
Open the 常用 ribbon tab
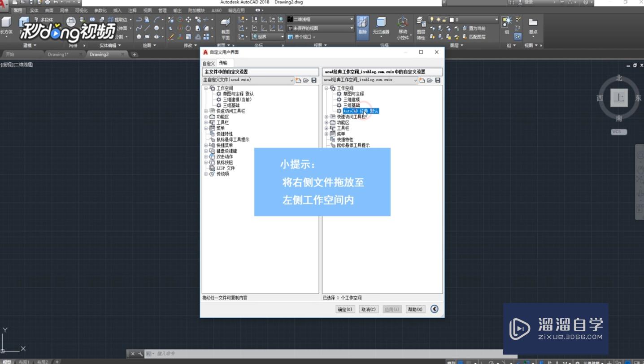[x=17, y=10]
